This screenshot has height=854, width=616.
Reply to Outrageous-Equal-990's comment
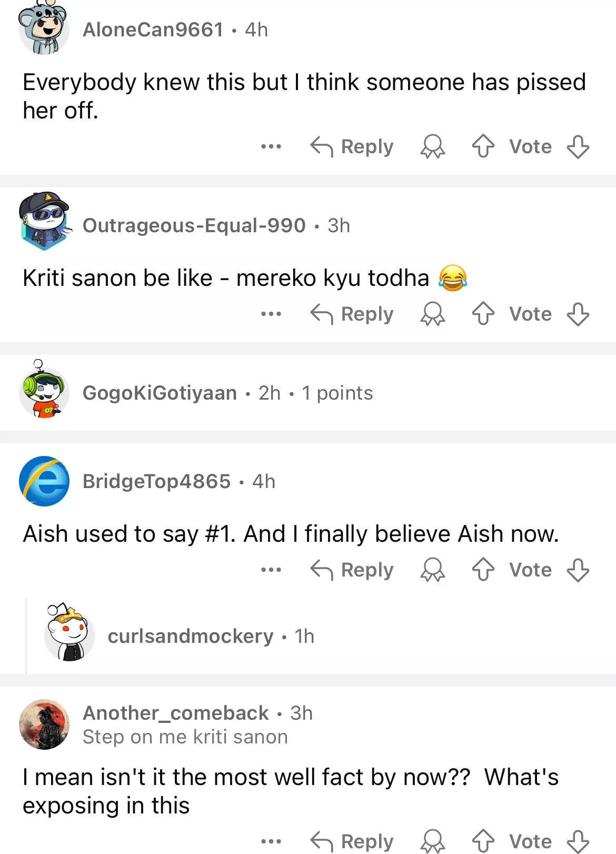[352, 314]
